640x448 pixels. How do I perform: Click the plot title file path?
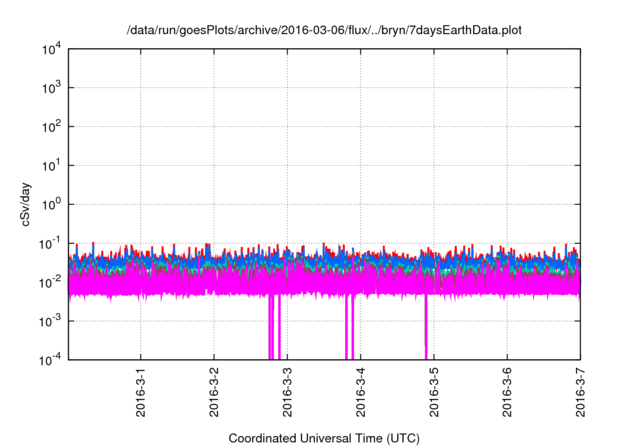pos(324,30)
